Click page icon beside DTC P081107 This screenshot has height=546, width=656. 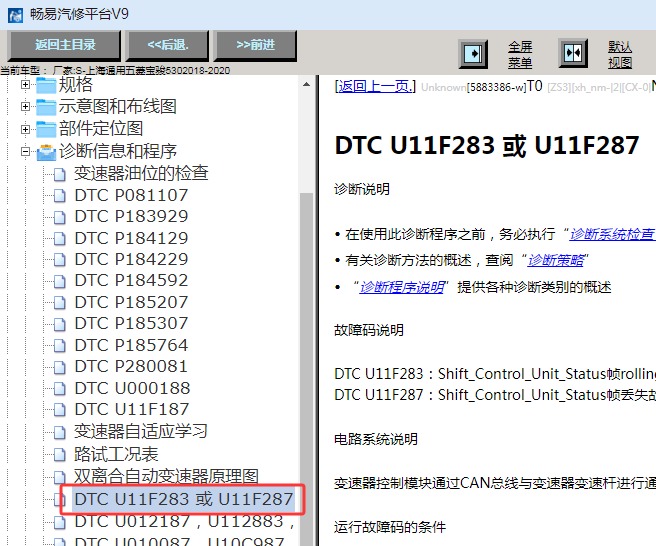pyautogui.click(x=59, y=196)
